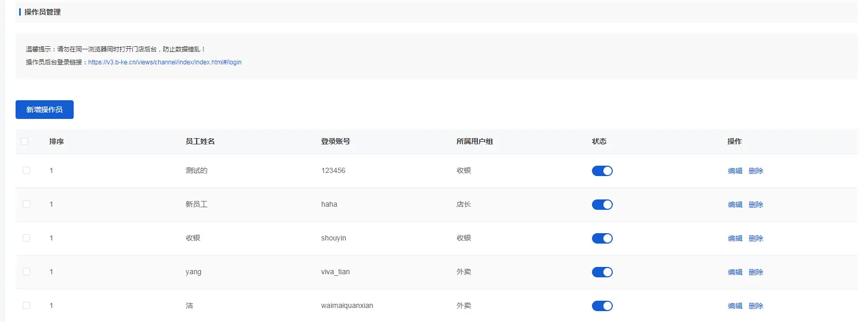
Task: Click the 登录账号 column header
Action: click(336, 141)
